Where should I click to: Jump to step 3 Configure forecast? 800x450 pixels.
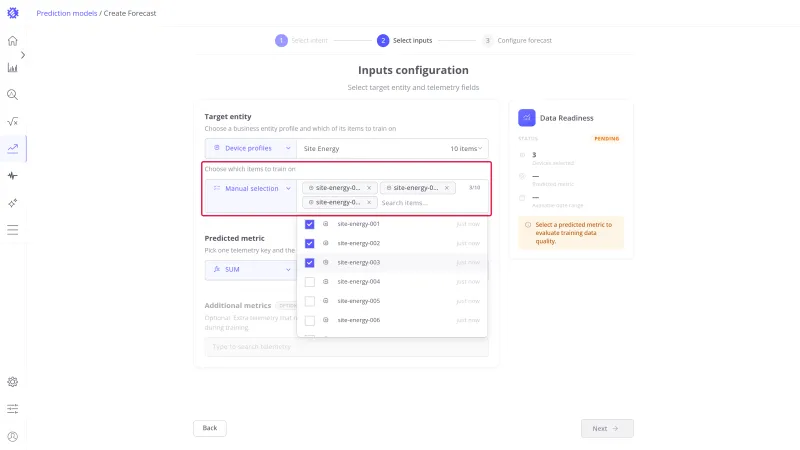[x=517, y=40]
